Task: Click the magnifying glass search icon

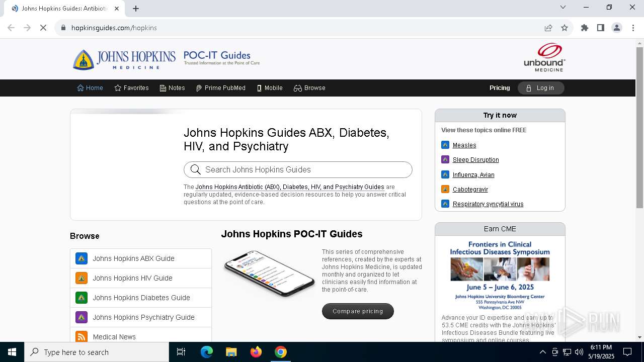Action: click(x=196, y=169)
